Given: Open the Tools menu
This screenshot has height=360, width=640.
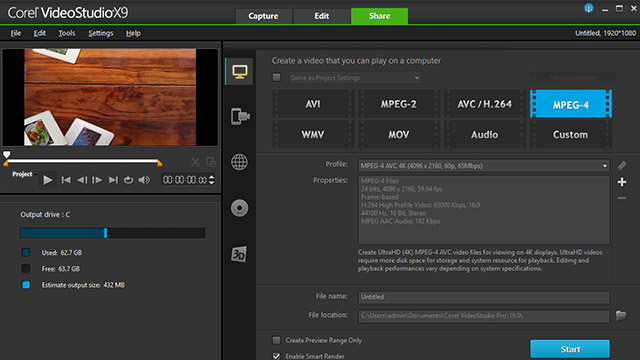Looking at the screenshot, I should (x=67, y=33).
